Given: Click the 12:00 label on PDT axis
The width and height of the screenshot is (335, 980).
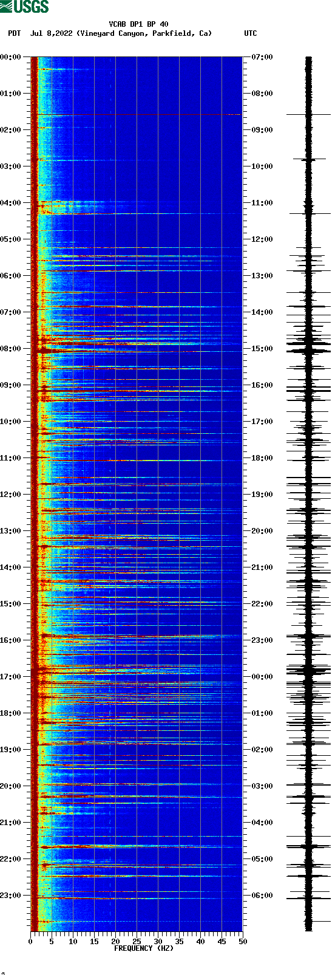Looking at the screenshot, I should click(x=11, y=495).
